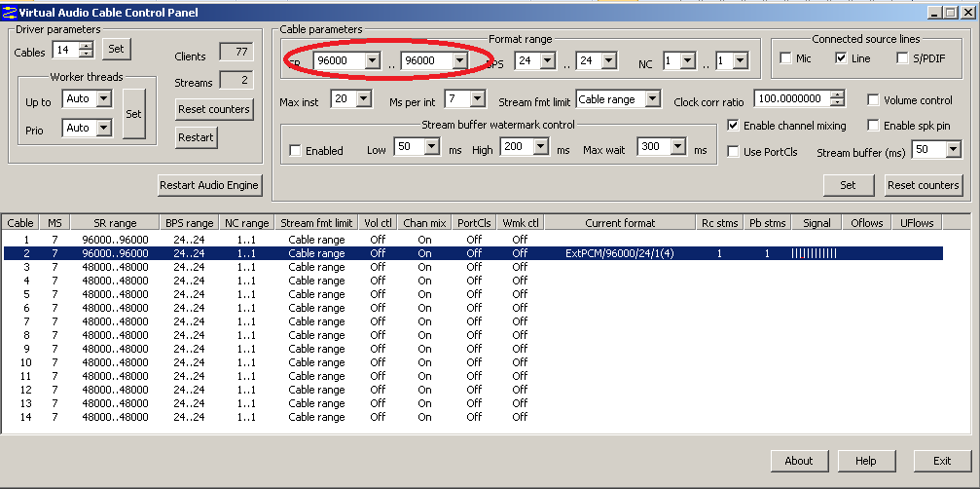
Task: Open the minimum BPS dropdown
Action: (548, 60)
